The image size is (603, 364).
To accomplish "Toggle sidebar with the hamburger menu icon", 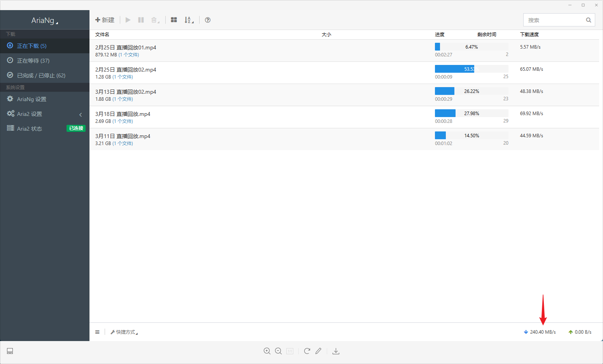I will click(97, 332).
